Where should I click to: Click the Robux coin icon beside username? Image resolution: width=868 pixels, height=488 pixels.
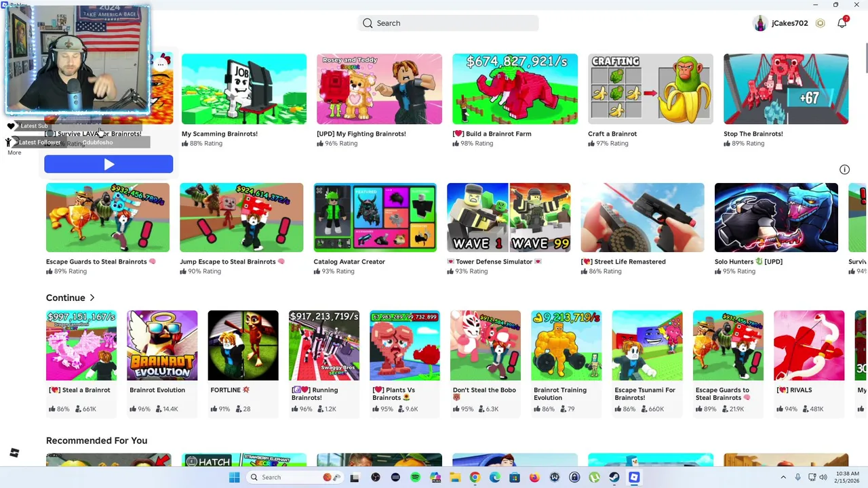(x=820, y=23)
